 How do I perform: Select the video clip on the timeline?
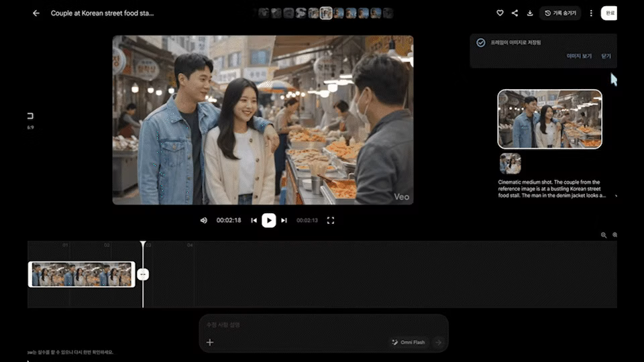[x=82, y=274]
